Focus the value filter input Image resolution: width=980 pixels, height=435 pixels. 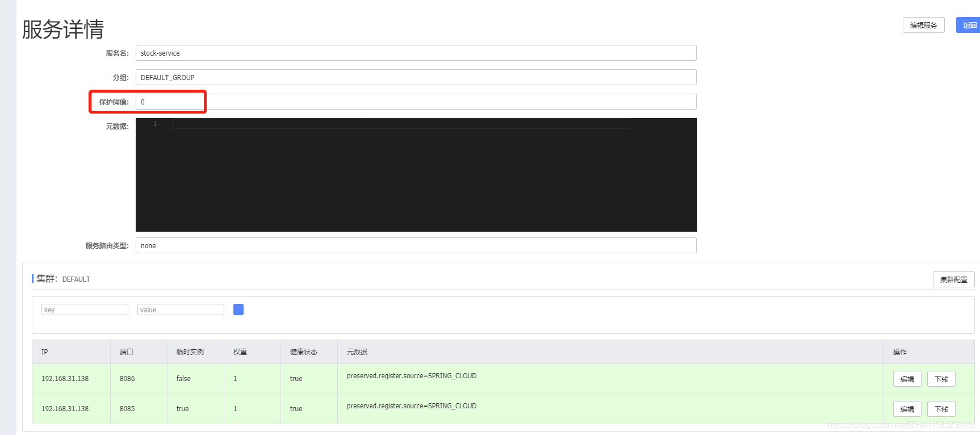click(x=181, y=309)
